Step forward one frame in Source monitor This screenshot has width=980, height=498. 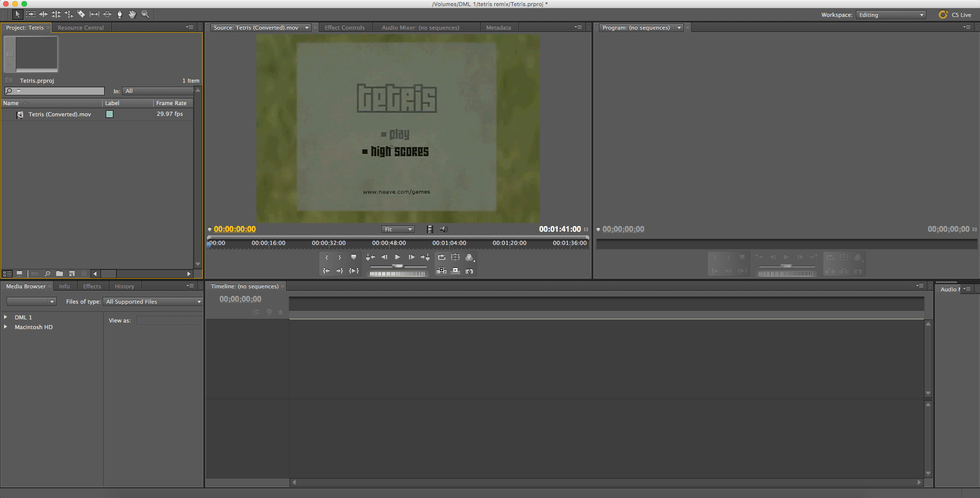411,257
